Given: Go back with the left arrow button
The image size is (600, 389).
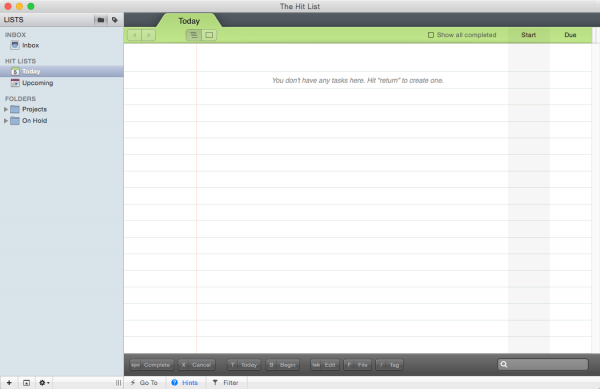Looking at the screenshot, I should 134,35.
